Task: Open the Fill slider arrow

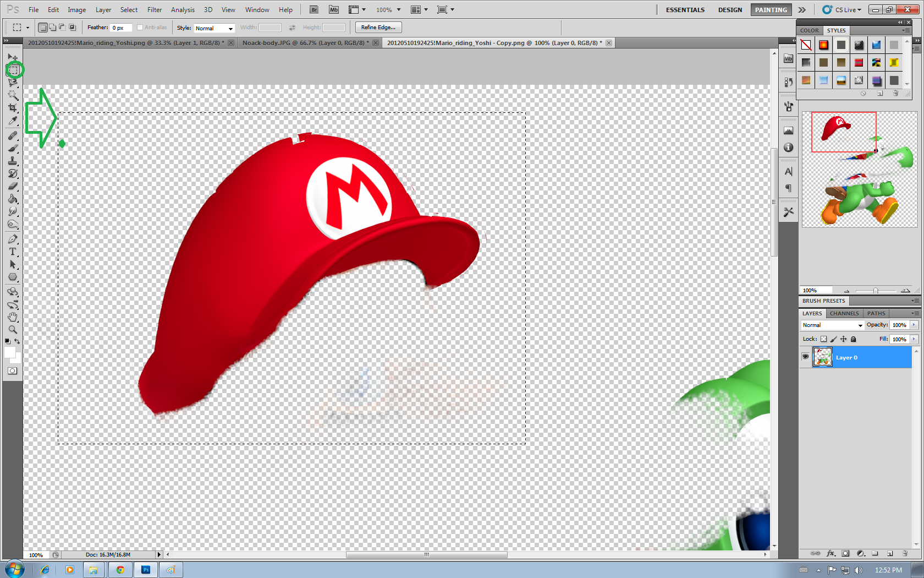Action: (914, 339)
